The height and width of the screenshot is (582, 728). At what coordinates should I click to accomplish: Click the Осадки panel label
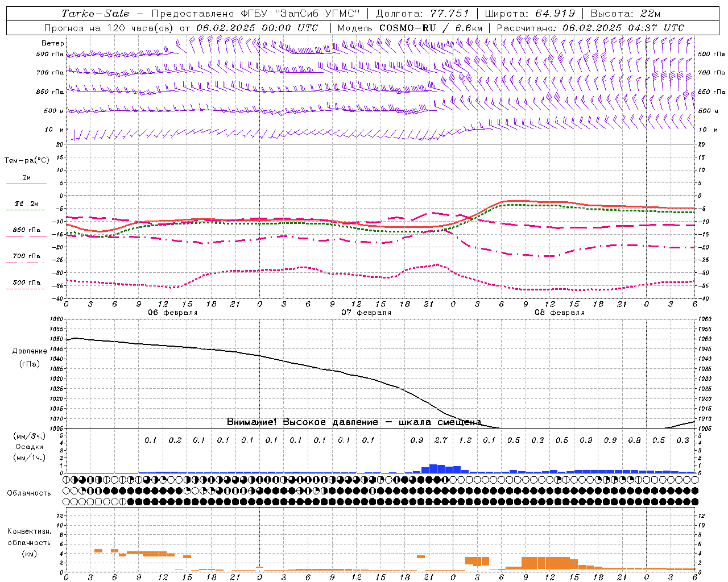point(30,447)
